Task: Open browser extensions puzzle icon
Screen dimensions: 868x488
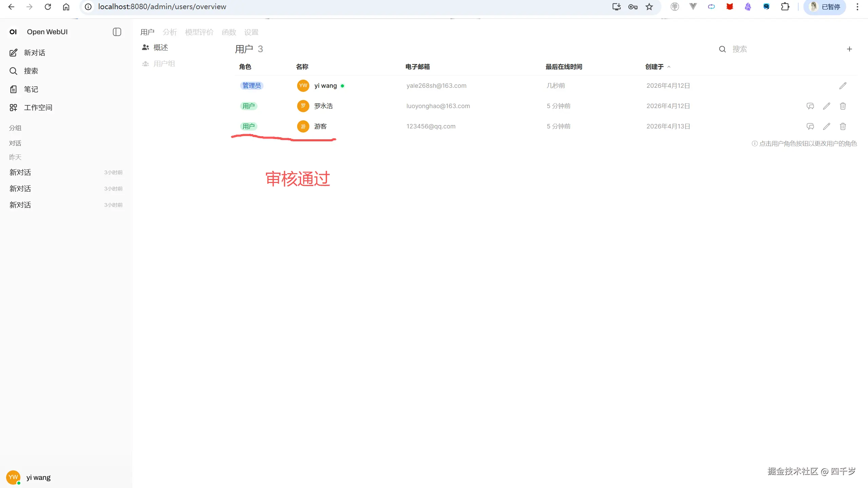Action: [x=785, y=7]
